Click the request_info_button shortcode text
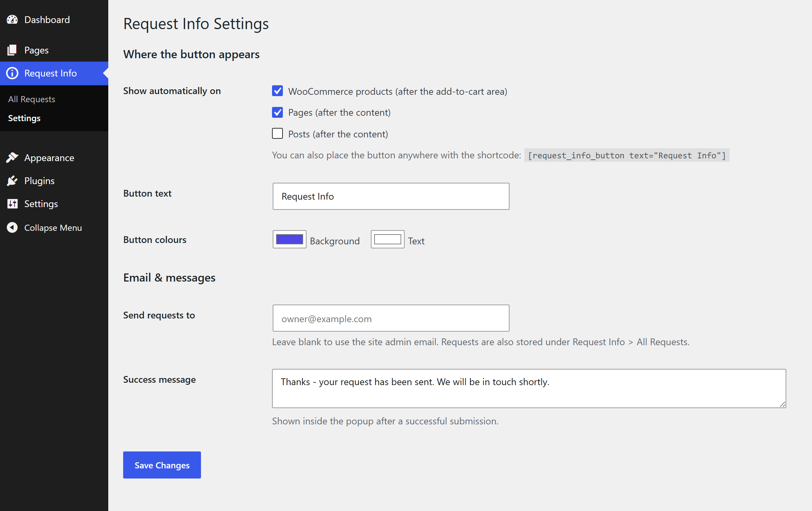Screen dimensions: 812x511 (627, 155)
